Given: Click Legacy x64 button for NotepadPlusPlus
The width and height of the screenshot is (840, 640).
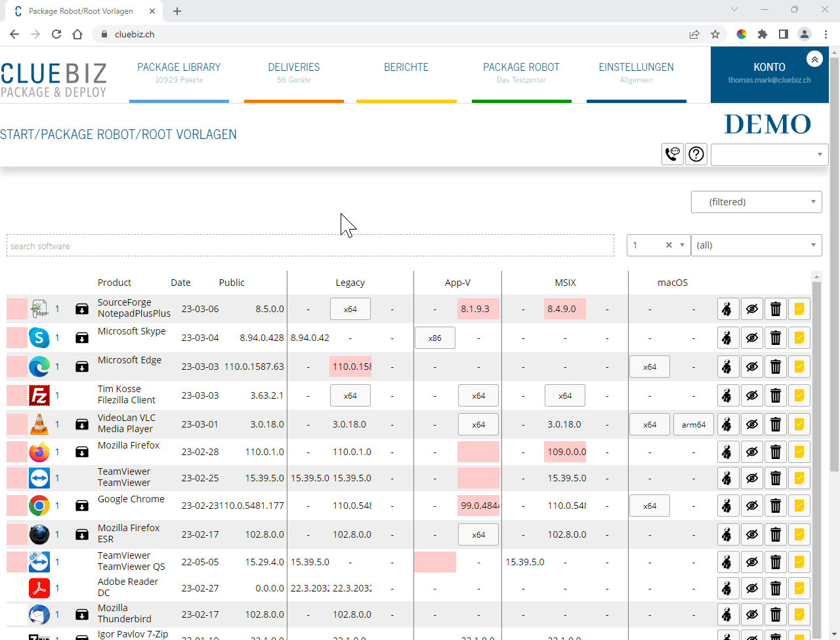Looking at the screenshot, I should 350,309.
